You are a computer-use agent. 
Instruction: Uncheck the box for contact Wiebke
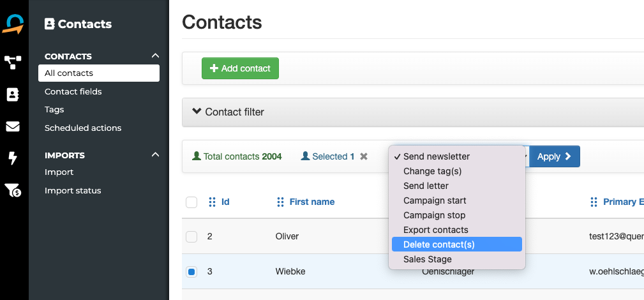[x=191, y=272]
